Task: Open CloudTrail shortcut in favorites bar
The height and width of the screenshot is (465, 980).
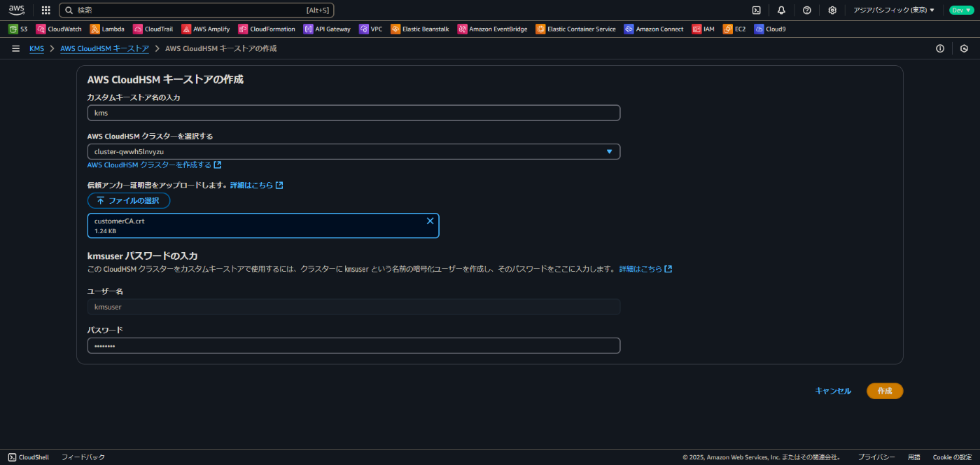Action: (153, 29)
